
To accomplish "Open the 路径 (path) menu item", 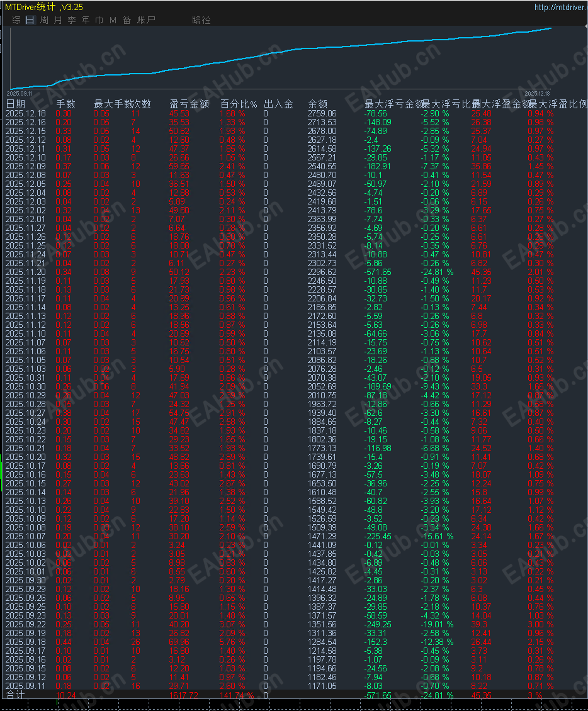I will tap(201, 20).
